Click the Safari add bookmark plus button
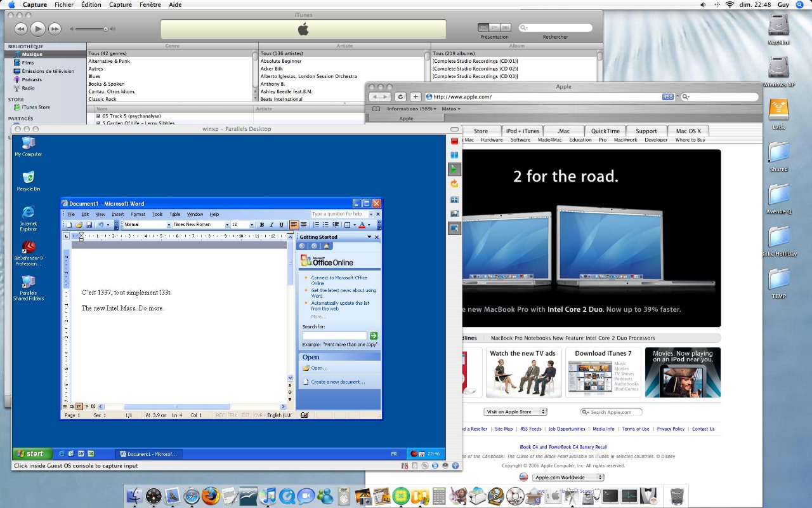 [x=416, y=97]
